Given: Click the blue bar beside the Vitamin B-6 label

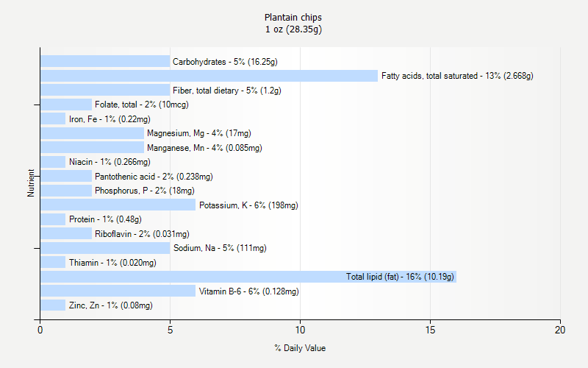Looking at the screenshot, I should 118,291.
